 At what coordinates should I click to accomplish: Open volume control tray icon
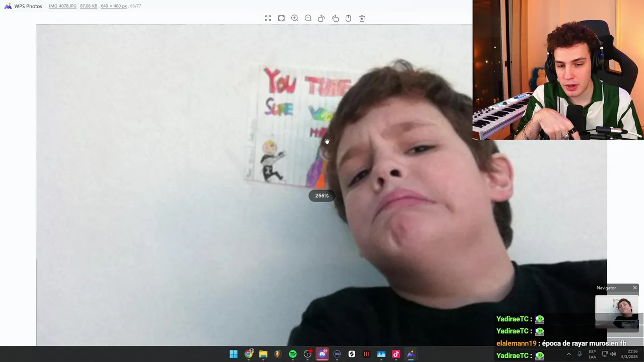click(613, 354)
